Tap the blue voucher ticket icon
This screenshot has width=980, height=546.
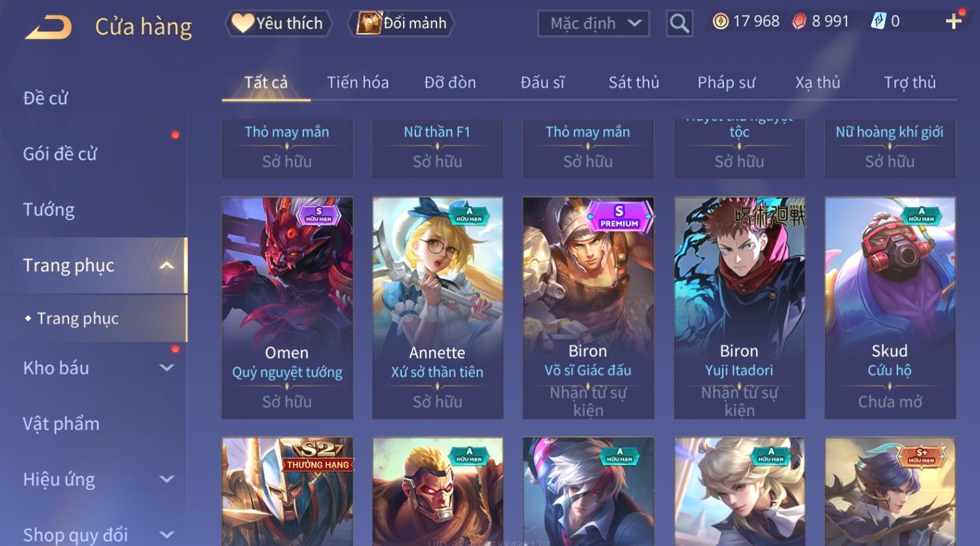pos(878,22)
